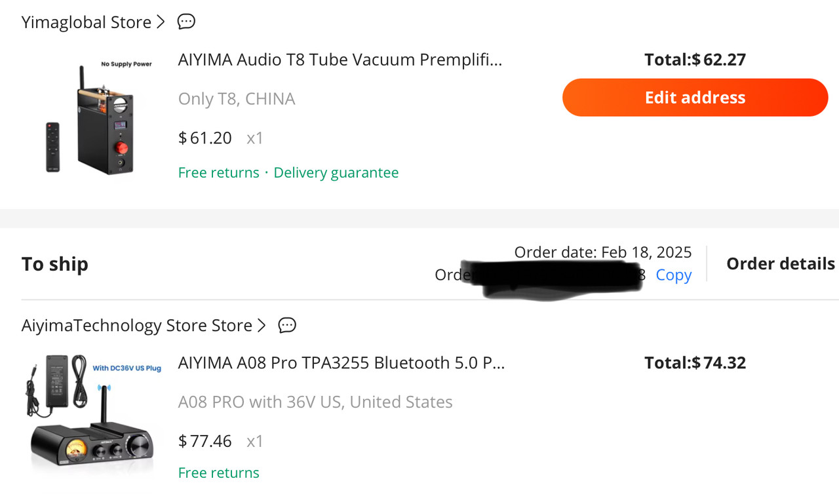Click chevron next to Yimaglobal Store
Screen dimensions: 839x504
point(161,22)
